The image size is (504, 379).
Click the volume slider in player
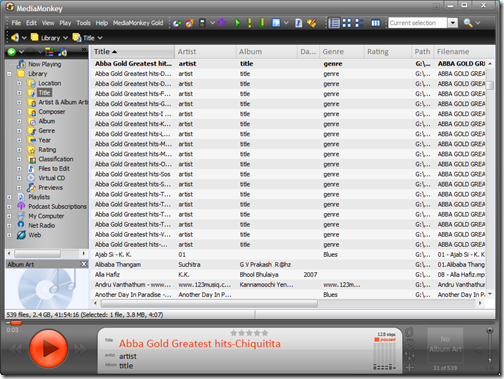(490, 346)
